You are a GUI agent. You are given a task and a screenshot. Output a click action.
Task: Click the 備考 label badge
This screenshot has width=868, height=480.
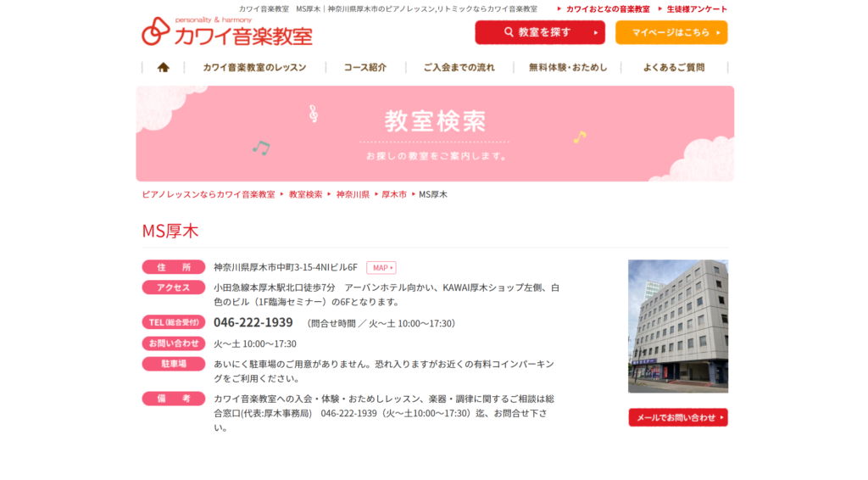(173, 399)
